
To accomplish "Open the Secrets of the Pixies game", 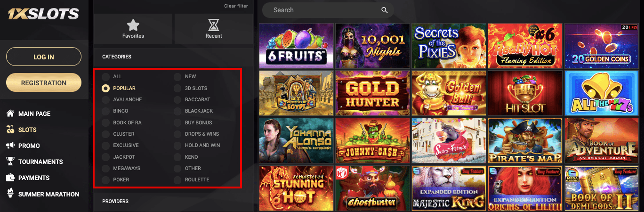I will coord(449,46).
